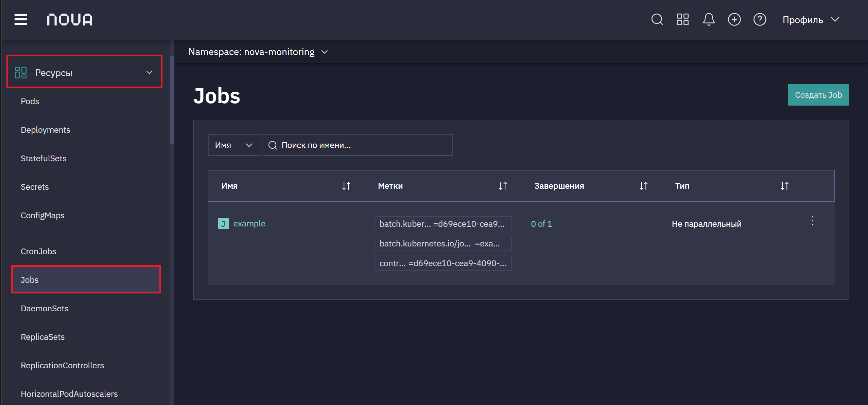Viewport: 868px width, 405px height.
Task: Open kebab actions menu for example job
Action: pos(813,221)
